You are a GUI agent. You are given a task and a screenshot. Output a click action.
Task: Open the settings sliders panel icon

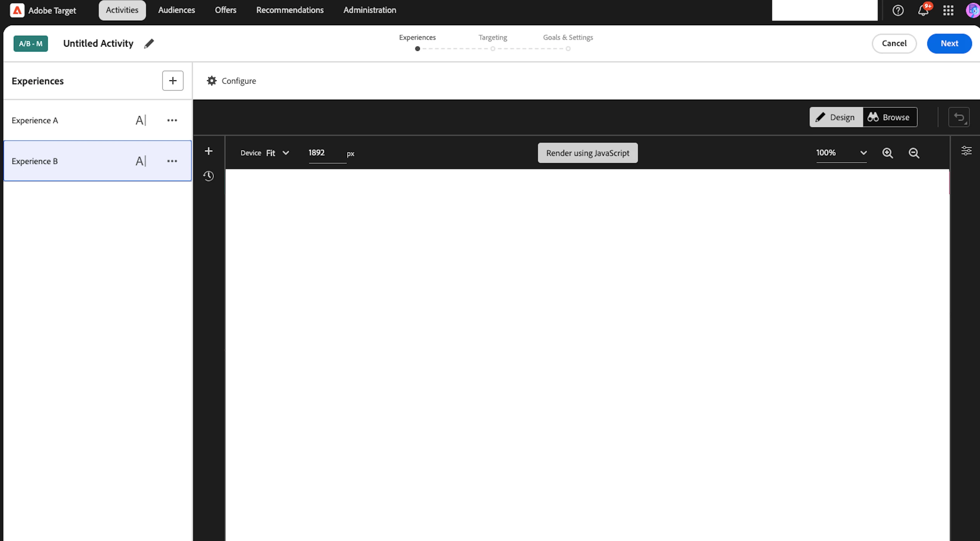coord(966,151)
